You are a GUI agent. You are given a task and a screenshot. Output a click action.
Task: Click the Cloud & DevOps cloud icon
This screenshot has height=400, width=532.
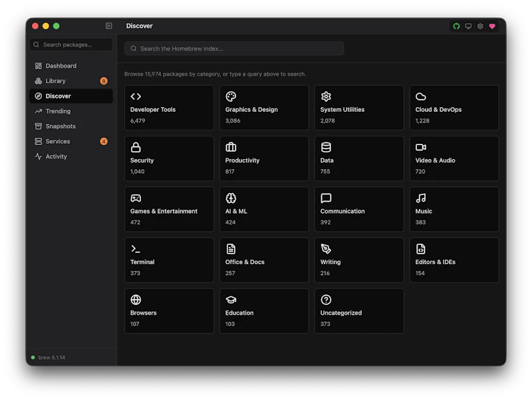tap(421, 97)
